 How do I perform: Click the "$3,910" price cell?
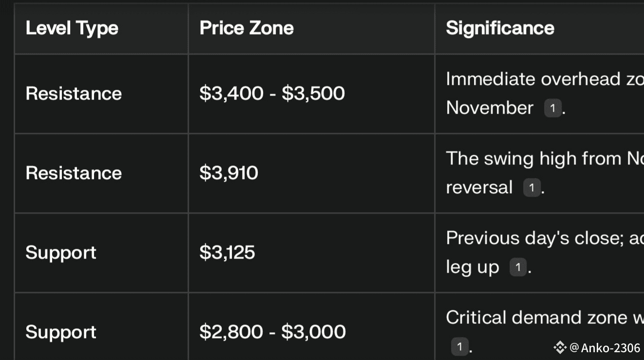(228, 173)
